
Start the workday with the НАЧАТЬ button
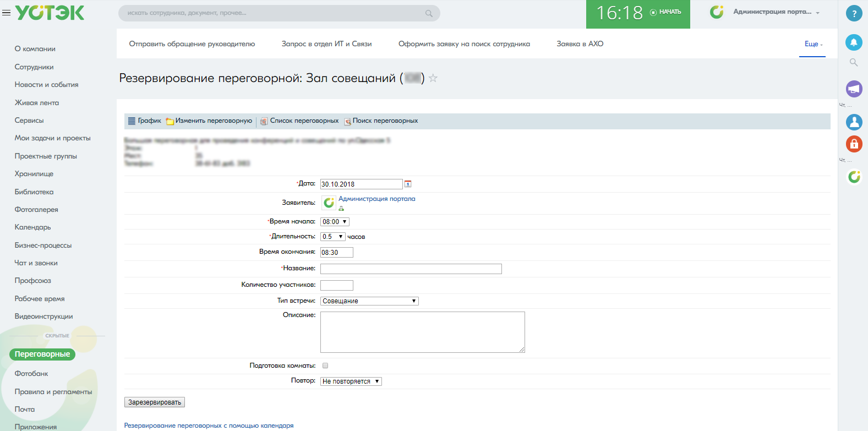(665, 12)
